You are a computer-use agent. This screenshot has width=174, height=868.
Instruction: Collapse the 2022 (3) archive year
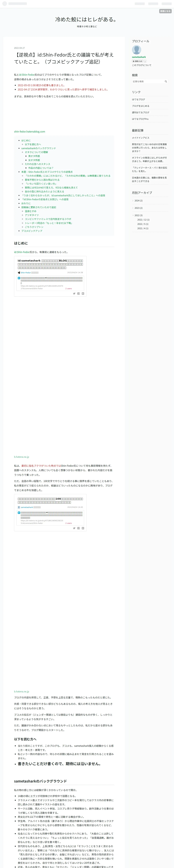coord(133,215)
